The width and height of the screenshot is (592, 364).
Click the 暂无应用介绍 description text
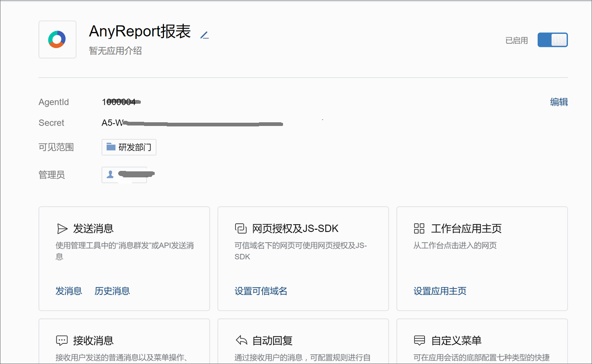(115, 51)
